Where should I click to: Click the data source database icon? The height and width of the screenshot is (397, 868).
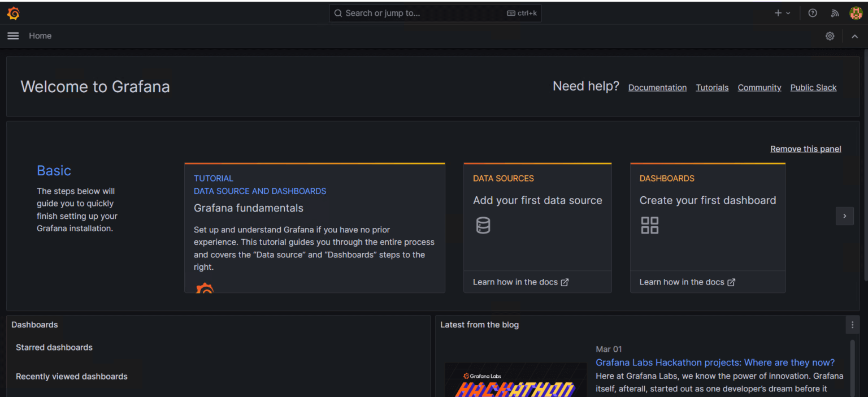click(x=483, y=225)
